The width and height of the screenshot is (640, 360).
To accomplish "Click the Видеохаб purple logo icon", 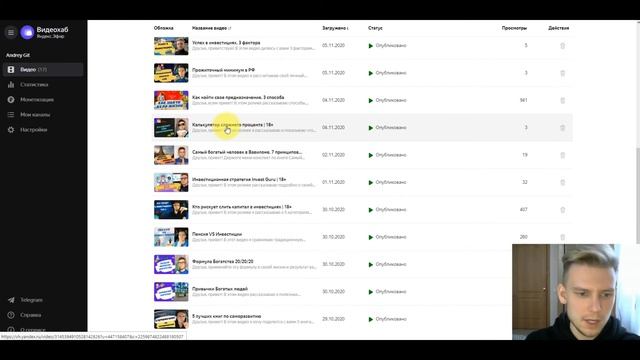I will 27,32.
